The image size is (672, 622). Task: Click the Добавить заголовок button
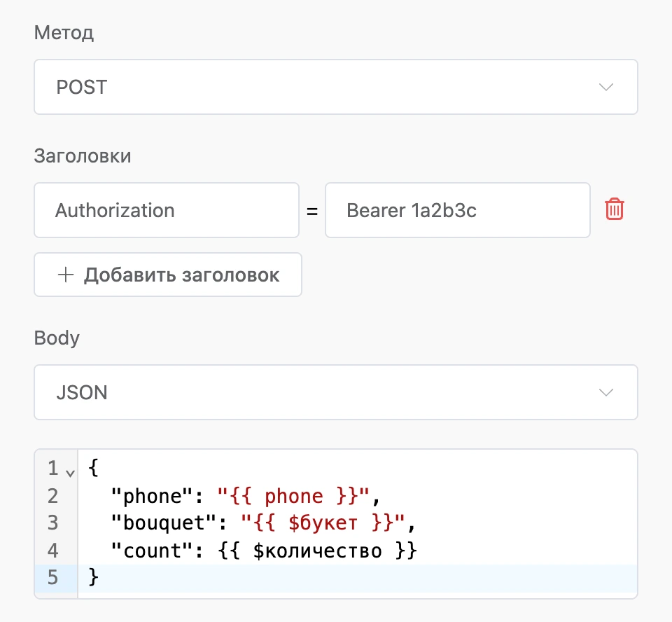tap(168, 275)
